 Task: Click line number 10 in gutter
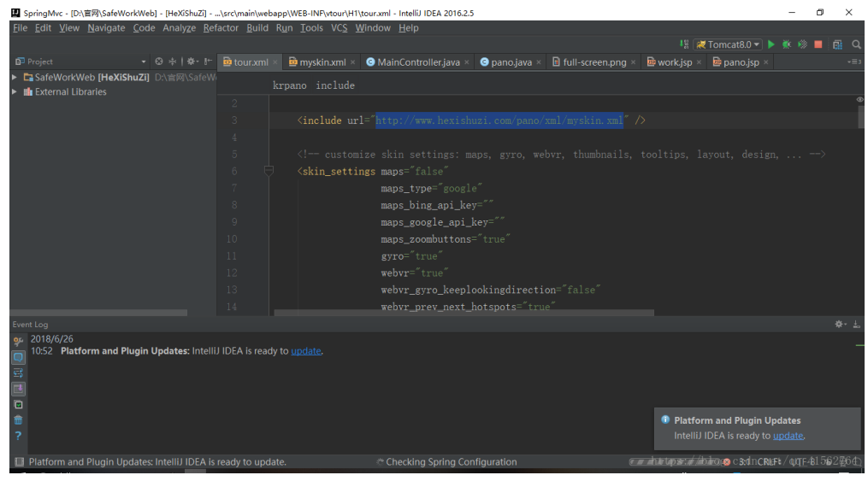(232, 239)
